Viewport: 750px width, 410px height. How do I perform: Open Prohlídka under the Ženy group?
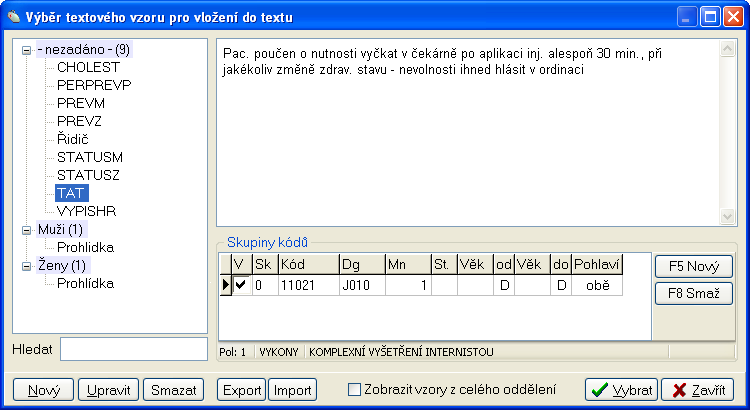(x=85, y=283)
